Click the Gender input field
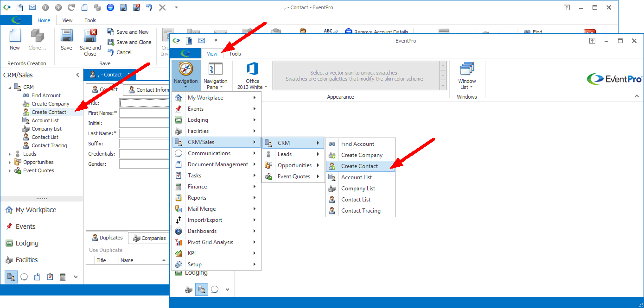Screen dimensions: 644x308 click(x=144, y=164)
